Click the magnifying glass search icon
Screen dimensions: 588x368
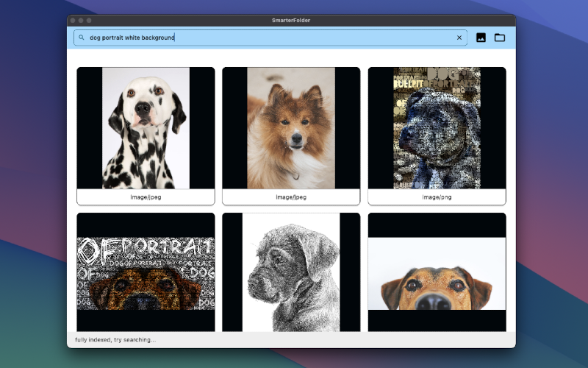point(82,38)
